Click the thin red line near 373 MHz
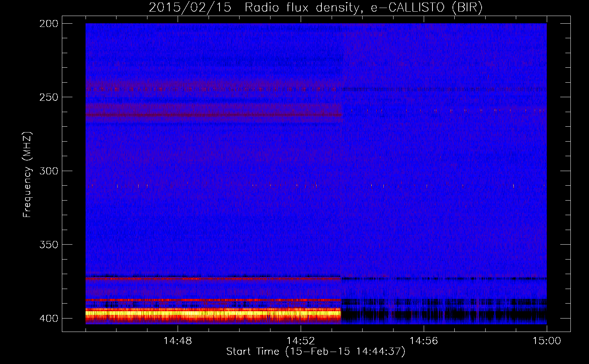The image size is (589, 364). click(213, 279)
